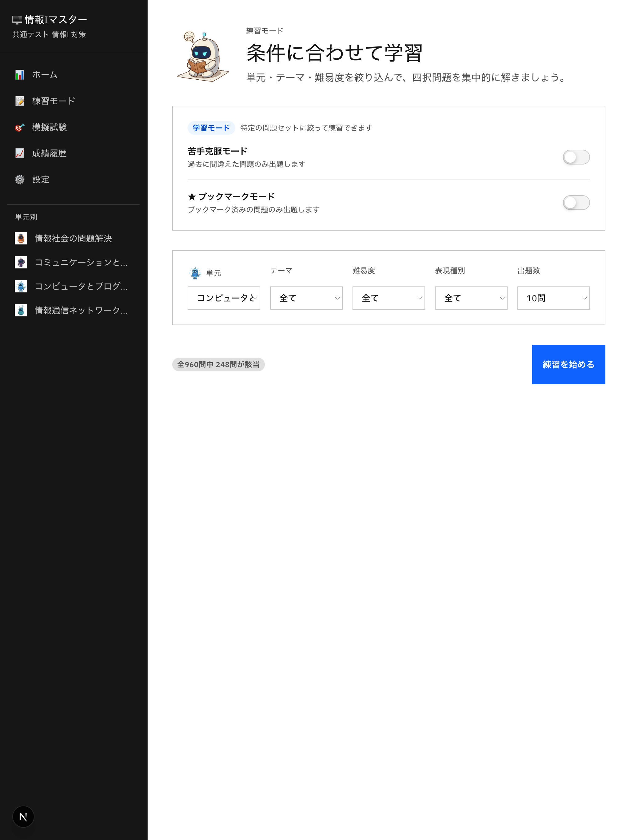
Task: Select the 情報社会の問題解決 robot icon
Action: [x=22, y=239]
